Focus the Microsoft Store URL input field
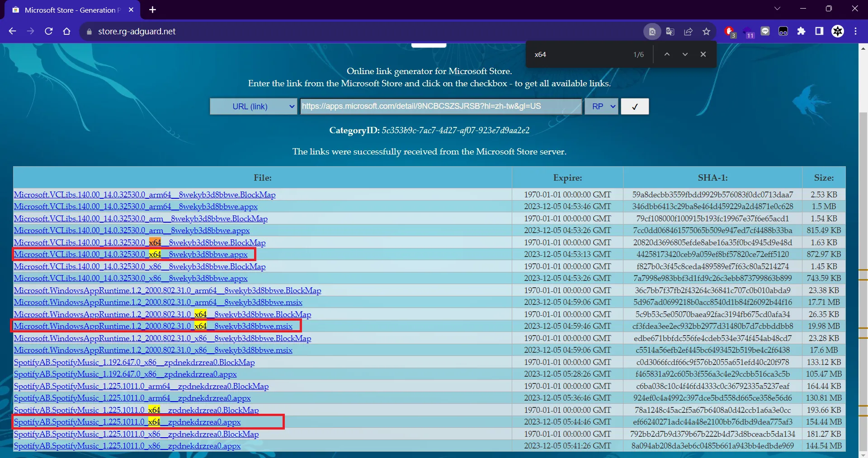Viewport: 868px width, 458px height. tap(441, 107)
